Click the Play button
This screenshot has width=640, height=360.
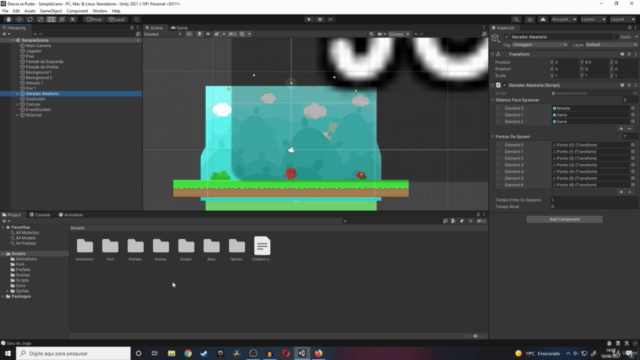click(x=309, y=19)
